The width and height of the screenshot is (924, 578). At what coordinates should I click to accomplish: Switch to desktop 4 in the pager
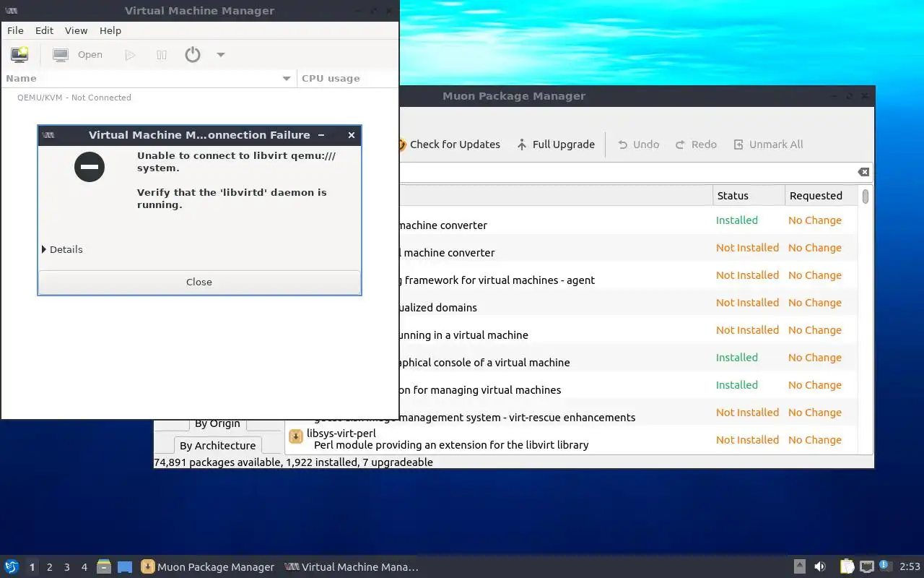pyautogui.click(x=84, y=567)
